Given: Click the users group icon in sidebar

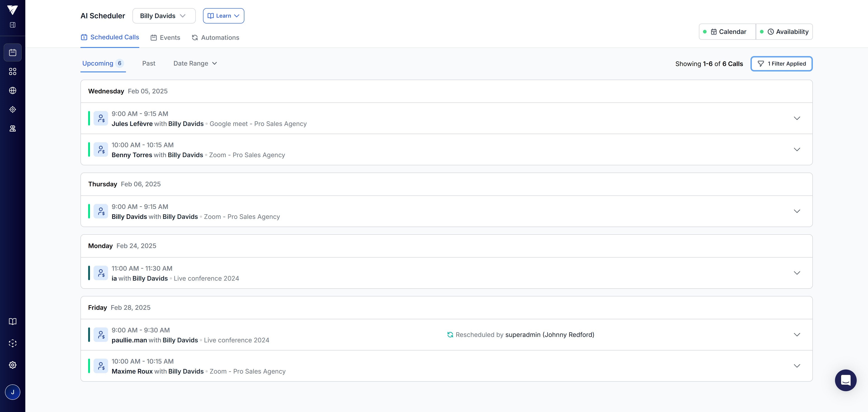Looking at the screenshot, I should (12, 128).
